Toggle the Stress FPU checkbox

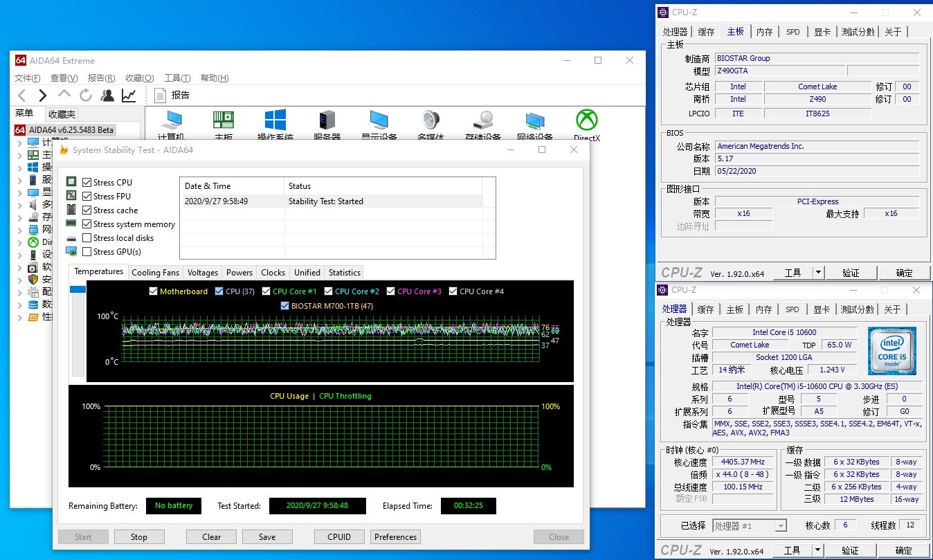(x=87, y=196)
